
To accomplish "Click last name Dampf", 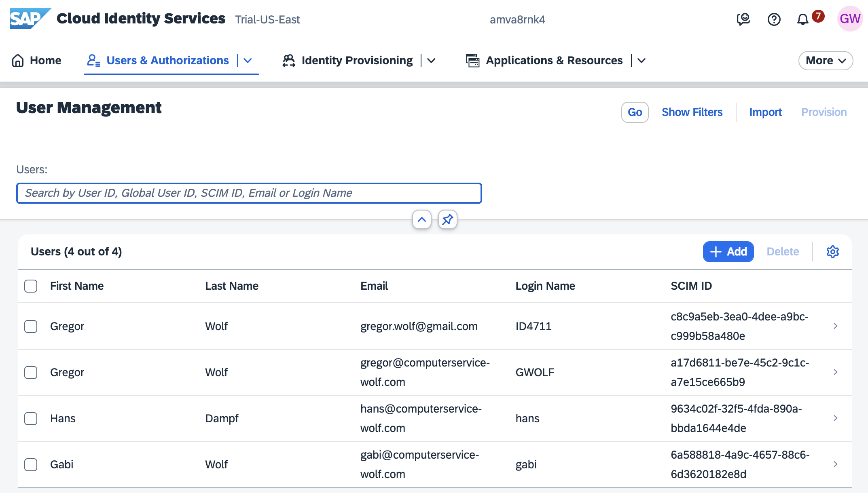I will point(222,418).
